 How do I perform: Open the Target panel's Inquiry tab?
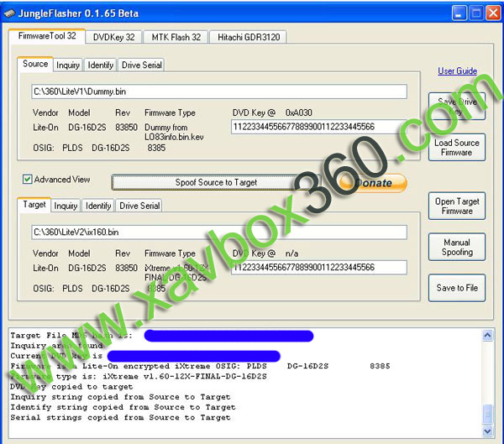click(x=66, y=206)
